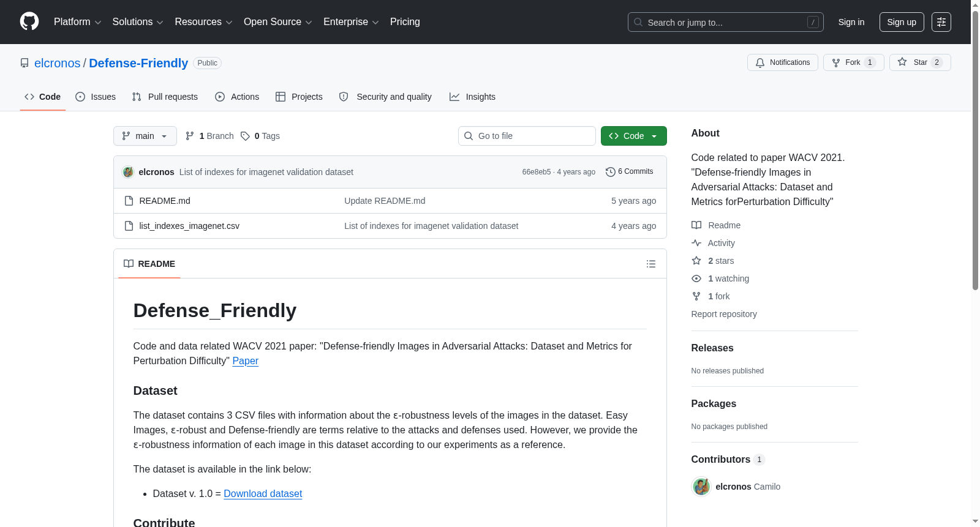Click the Sign up button
Viewport: 980px width, 527px height.
(902, 22)
